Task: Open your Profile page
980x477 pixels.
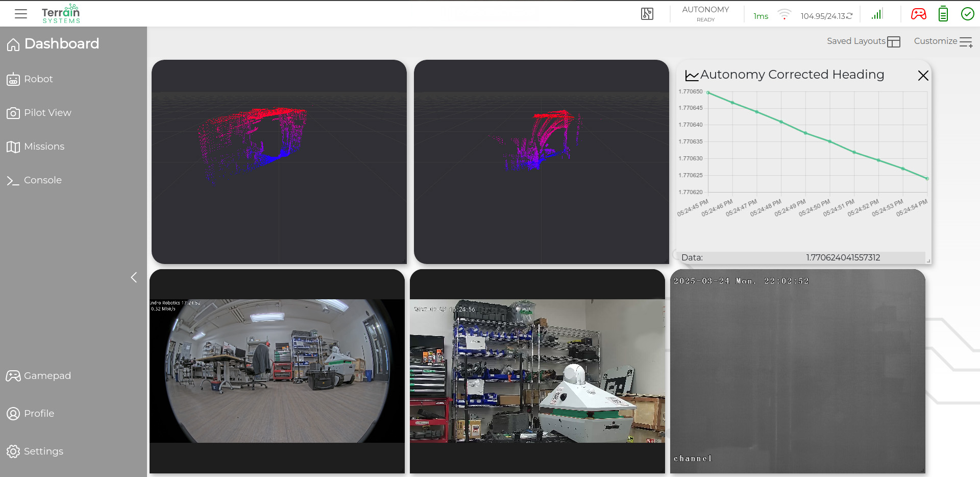Action: (x=38, y=414)
